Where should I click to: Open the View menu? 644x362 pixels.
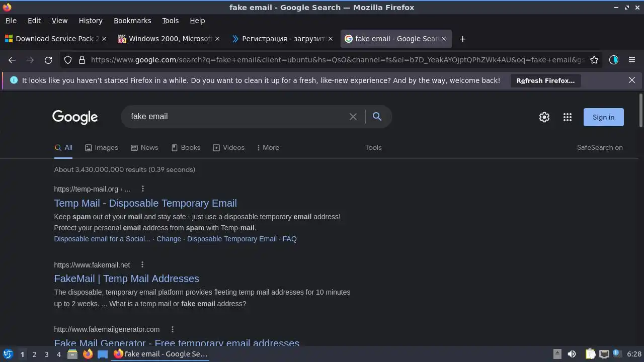(x=59, y=21)
